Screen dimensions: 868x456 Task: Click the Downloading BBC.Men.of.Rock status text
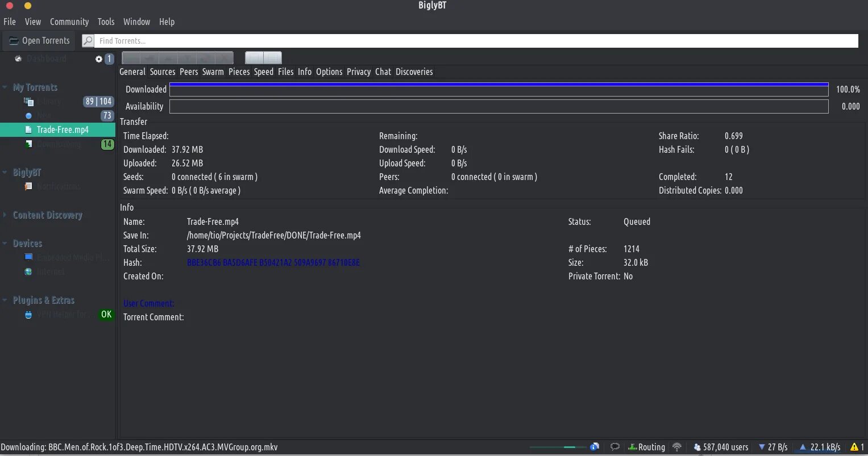point(139,447)
